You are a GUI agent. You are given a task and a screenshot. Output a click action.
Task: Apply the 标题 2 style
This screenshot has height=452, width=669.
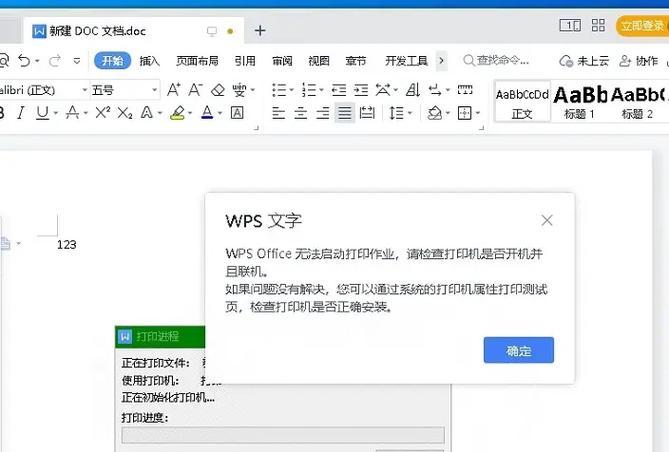[x=637, y=103]
